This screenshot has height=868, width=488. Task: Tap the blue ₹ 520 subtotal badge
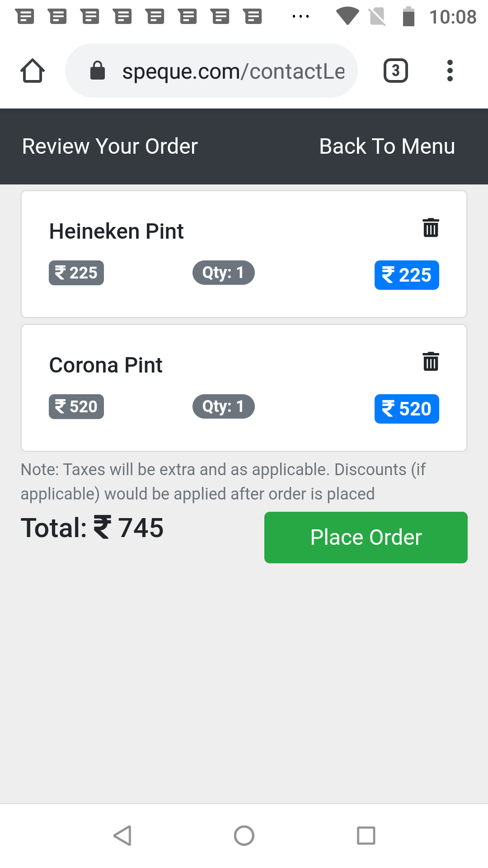point(406,409)
